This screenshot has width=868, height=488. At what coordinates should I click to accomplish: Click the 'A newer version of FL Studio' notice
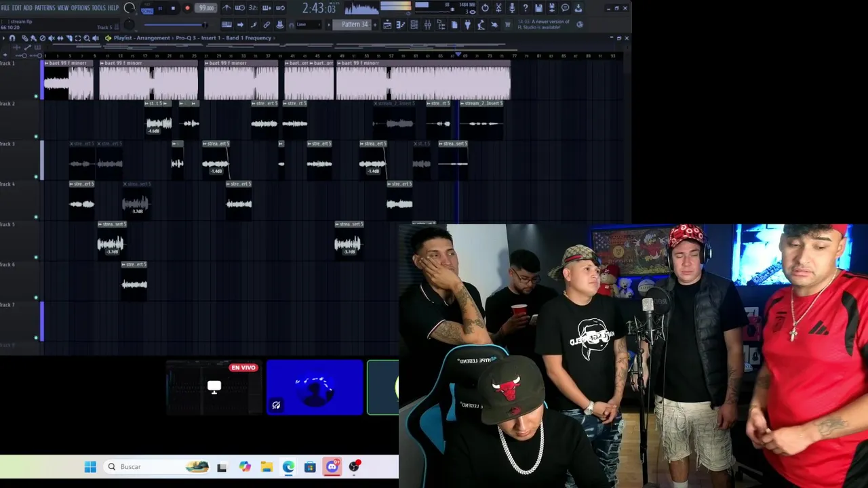pos(545,24)
